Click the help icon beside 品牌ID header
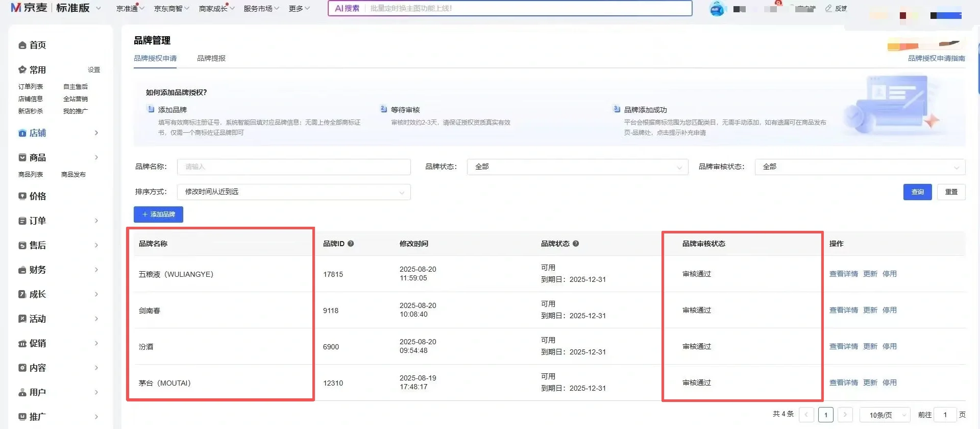 (x=351, y=244)
